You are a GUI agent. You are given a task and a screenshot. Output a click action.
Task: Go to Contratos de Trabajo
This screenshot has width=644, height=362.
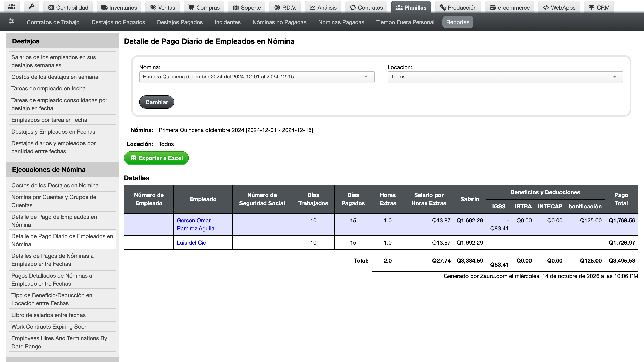[53, 22]
